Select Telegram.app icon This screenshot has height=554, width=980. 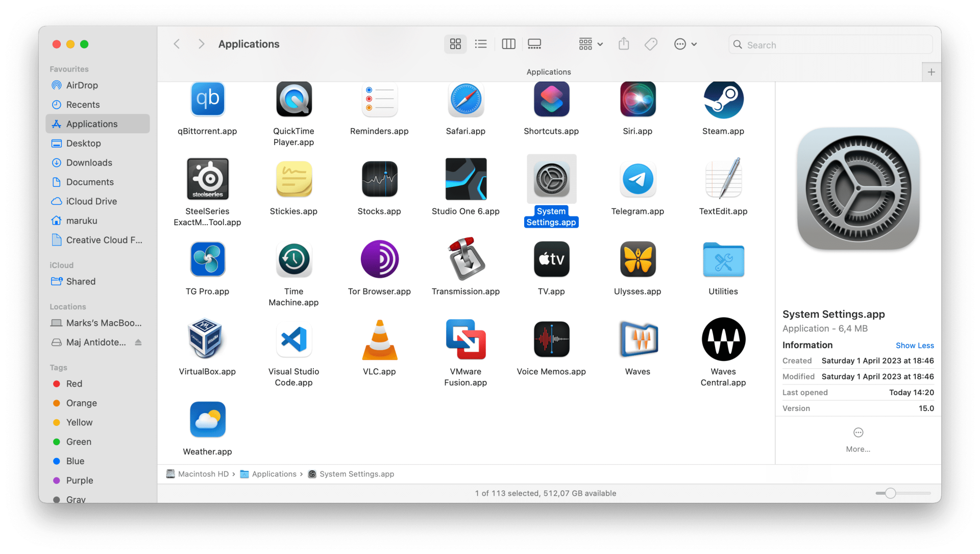coord(638,179)
